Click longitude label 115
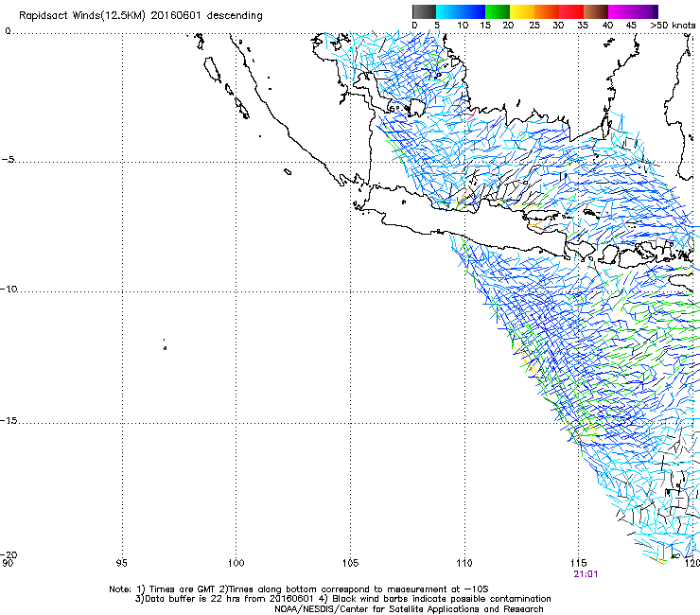 (579, 563)
